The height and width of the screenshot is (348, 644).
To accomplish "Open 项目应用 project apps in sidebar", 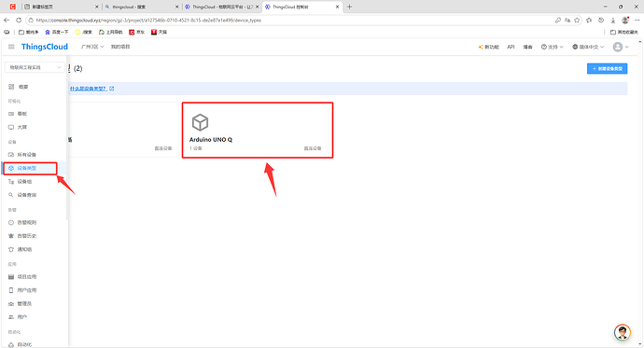I will [22, 277].
